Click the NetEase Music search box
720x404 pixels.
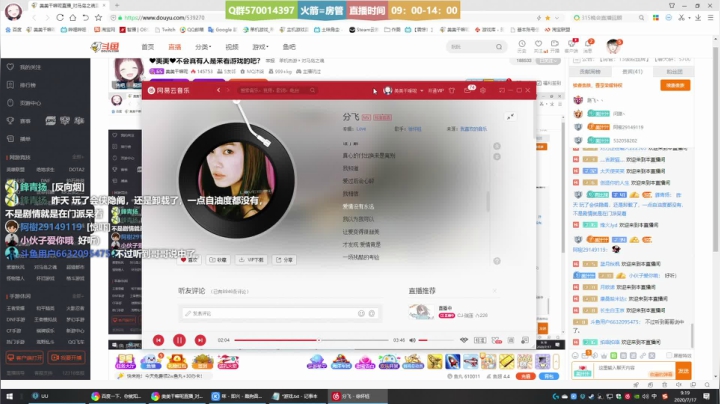[x=277, y=90]
